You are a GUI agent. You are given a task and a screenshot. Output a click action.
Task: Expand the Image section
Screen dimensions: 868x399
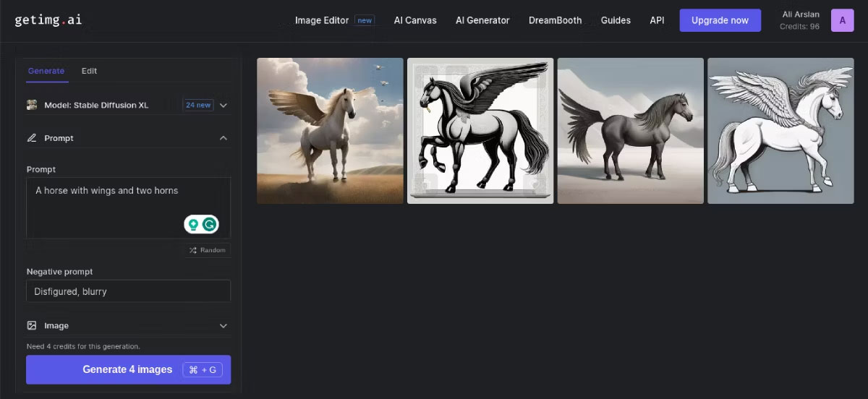point(224,326)
